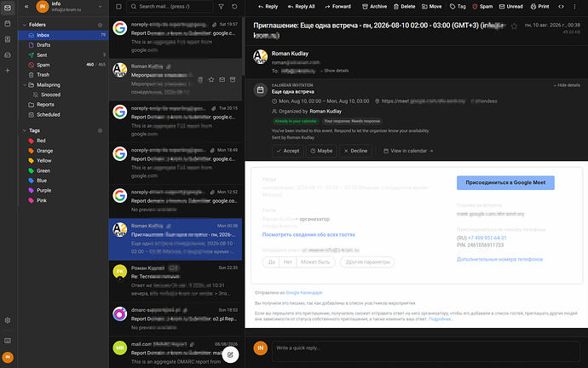Viewport: 588px width, 368px height.
Task: Collapse sidebar with double chevron icon
Action: point(26,6)
